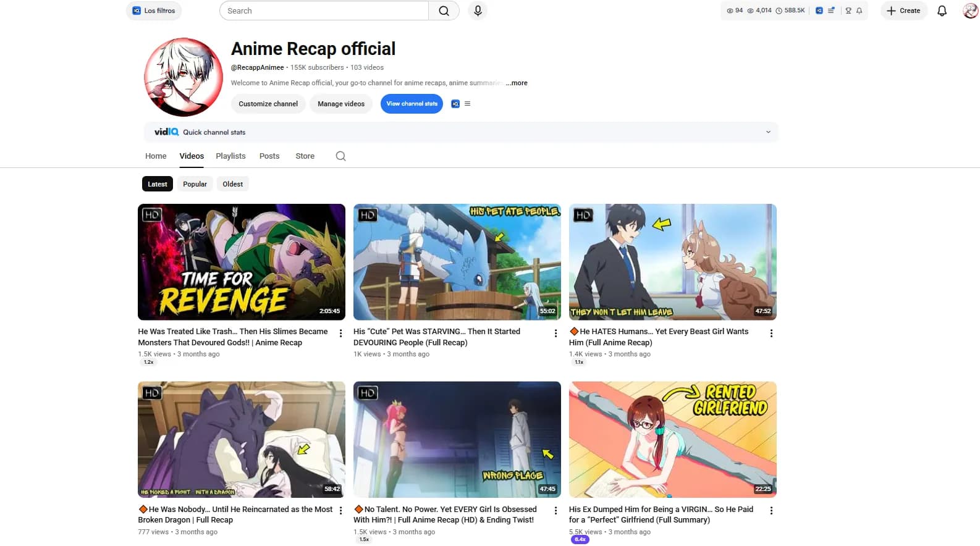
Task: Open title 'He HATES Humans…'
Action: [659, 337]
